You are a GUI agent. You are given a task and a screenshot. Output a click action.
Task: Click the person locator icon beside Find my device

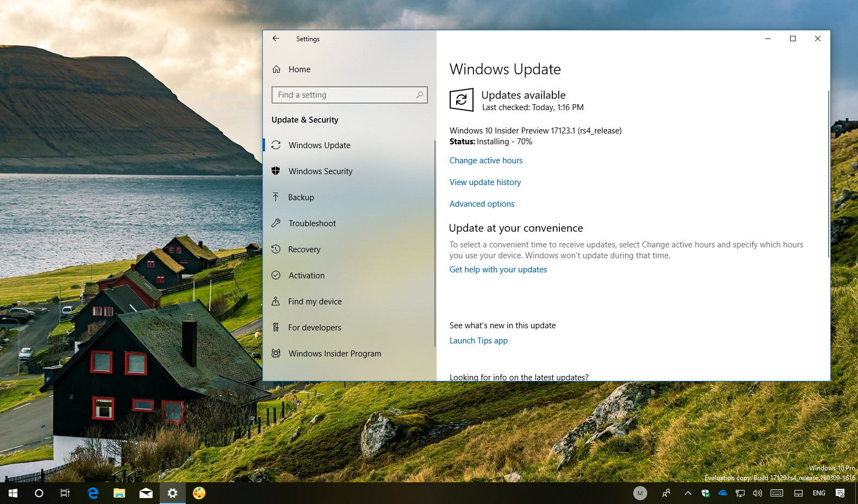(276, 301)
